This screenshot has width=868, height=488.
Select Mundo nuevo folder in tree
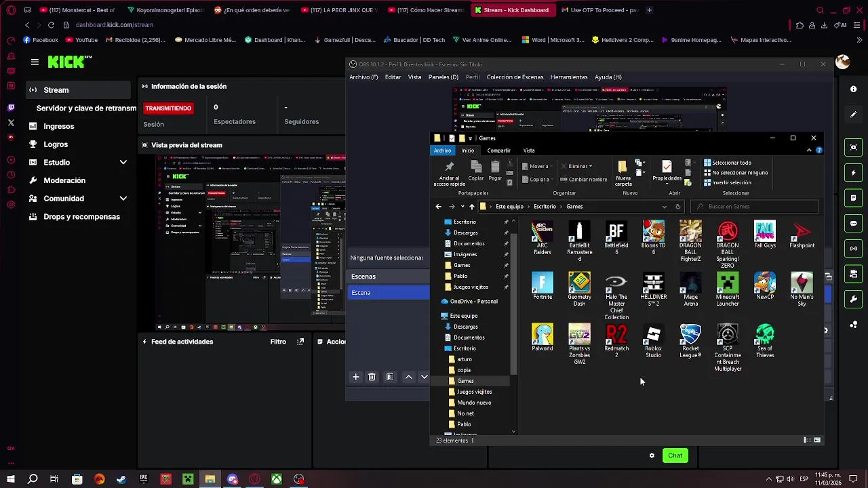click(473, 403)
